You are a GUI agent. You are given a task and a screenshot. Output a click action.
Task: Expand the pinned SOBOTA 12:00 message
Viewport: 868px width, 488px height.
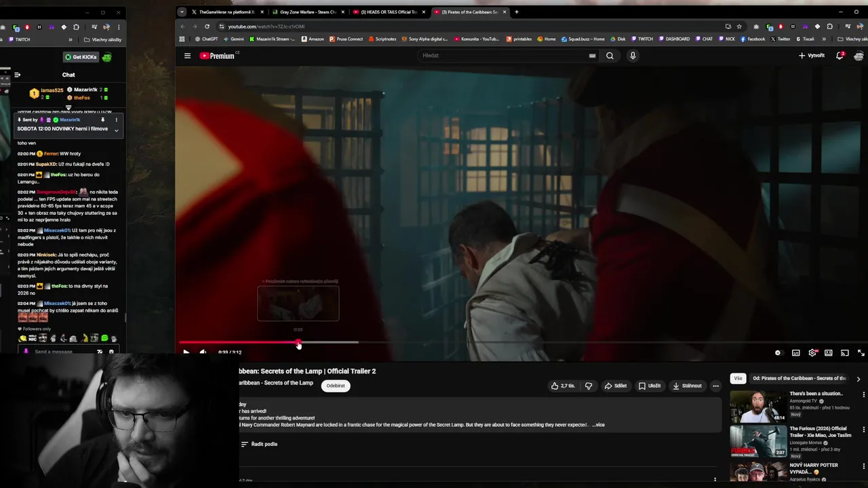tap(116, 130)
